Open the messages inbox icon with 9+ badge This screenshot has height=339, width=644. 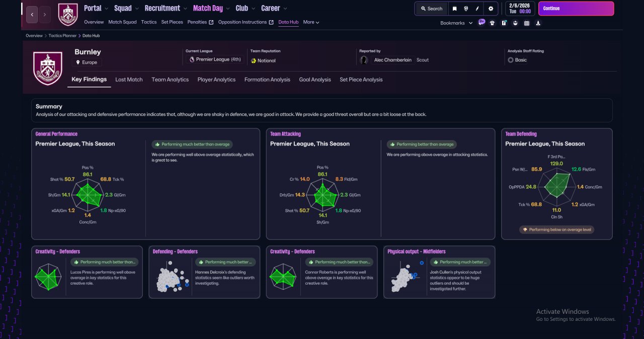pyautogui.click(x=481, y=22)
